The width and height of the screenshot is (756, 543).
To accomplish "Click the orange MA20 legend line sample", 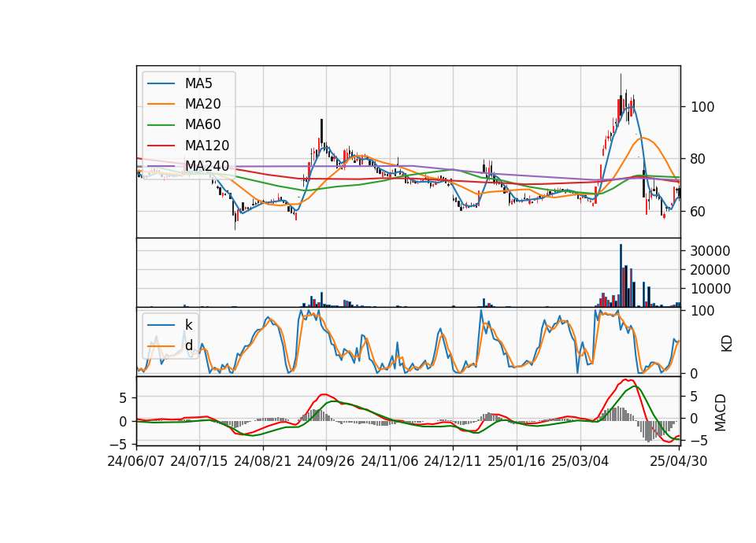I will tap(161, 104).
